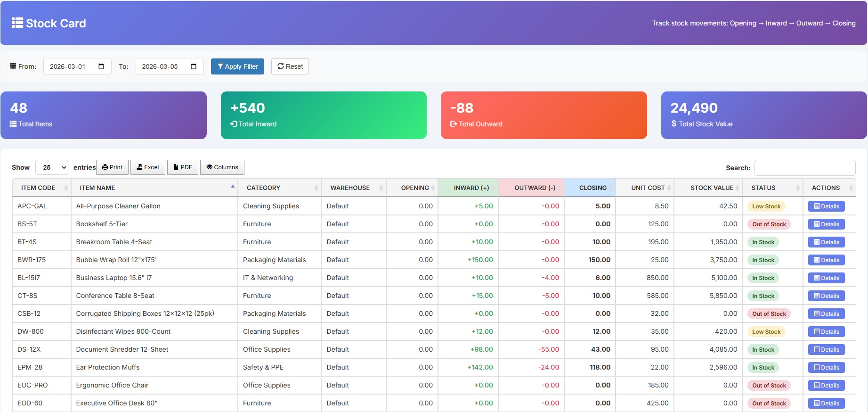Click the Stock Card list icon in header
868x412 pixels.
(17, 23)
